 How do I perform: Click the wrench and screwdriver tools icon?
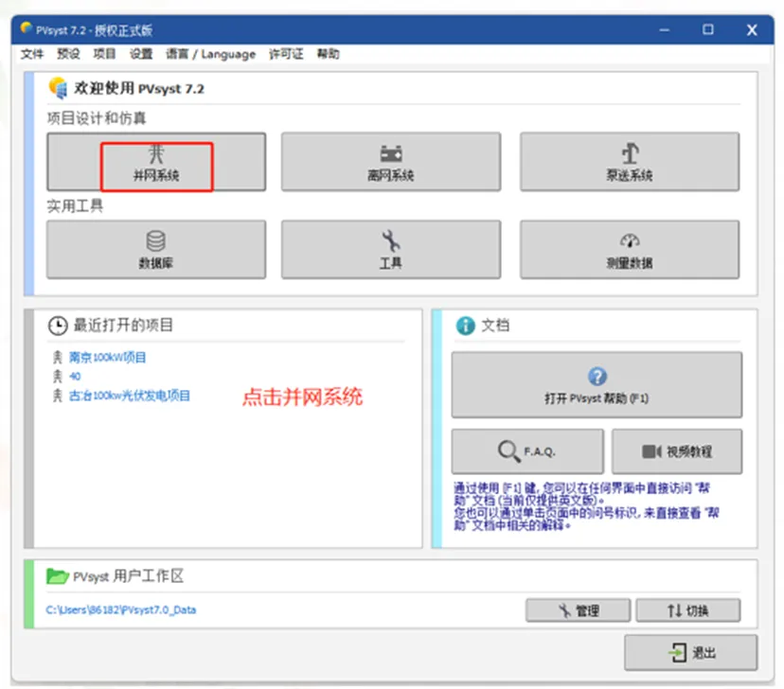tap(390, 240)
